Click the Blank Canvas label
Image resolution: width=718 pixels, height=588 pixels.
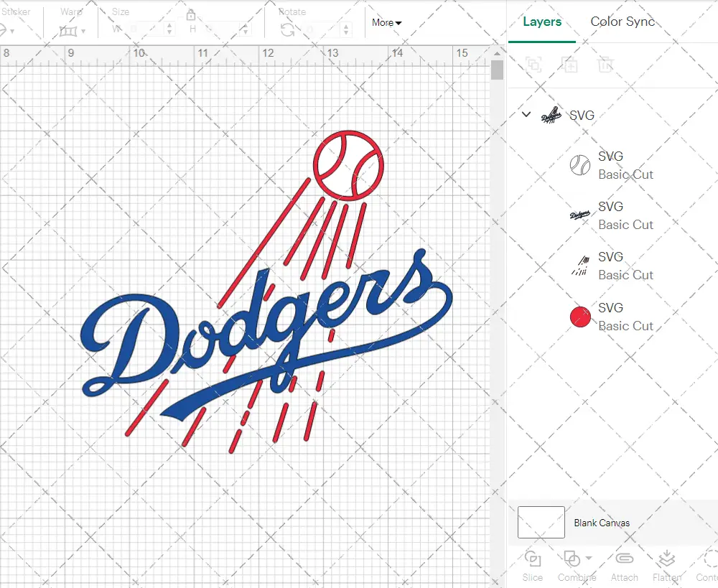click(602, 523)
